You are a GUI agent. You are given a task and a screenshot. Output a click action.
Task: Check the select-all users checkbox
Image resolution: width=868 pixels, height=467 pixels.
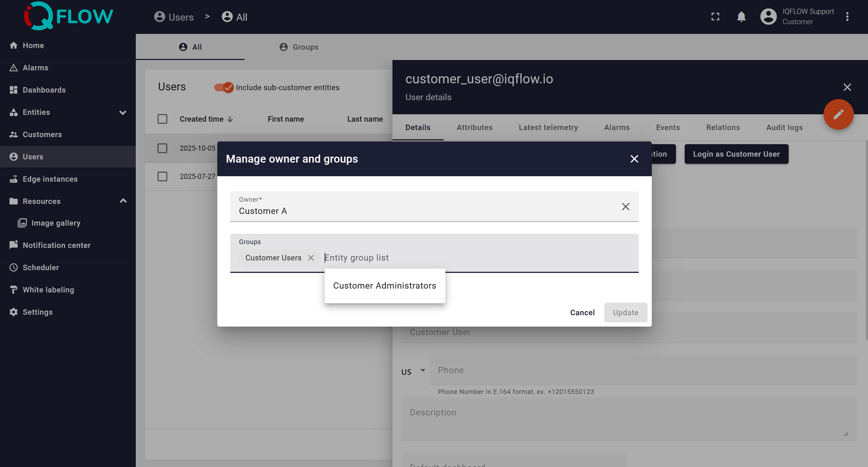click(x=162, y=119)
